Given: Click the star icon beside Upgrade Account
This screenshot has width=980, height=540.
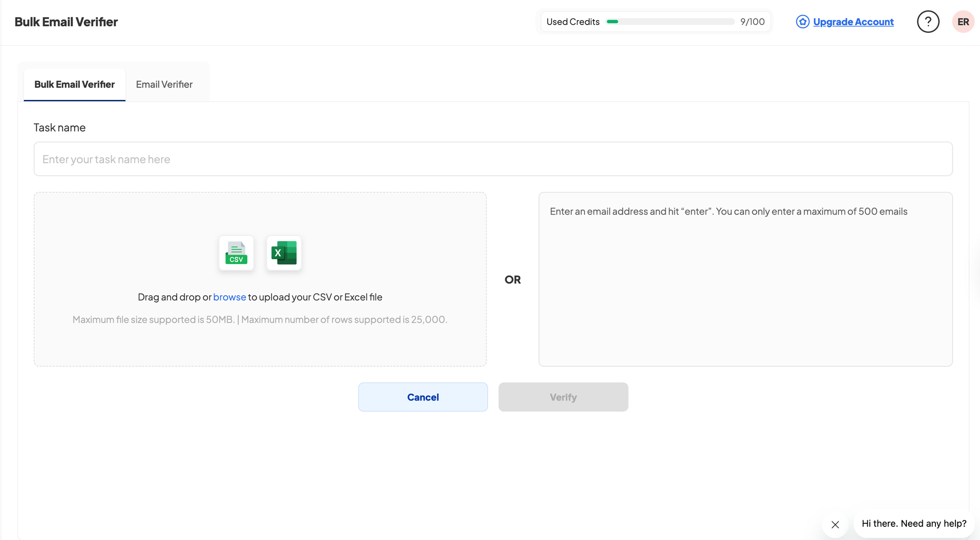Looking at the screenshot, I should pos(802,22).
